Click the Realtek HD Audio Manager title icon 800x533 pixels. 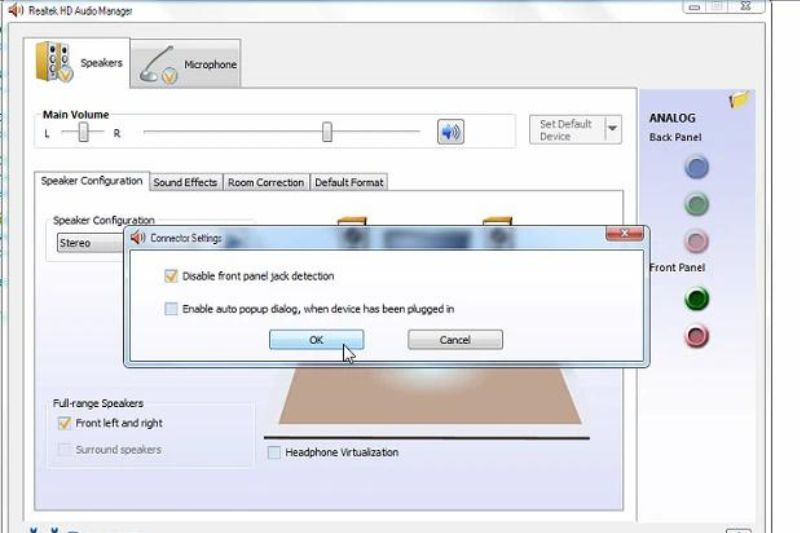[16, 10]
